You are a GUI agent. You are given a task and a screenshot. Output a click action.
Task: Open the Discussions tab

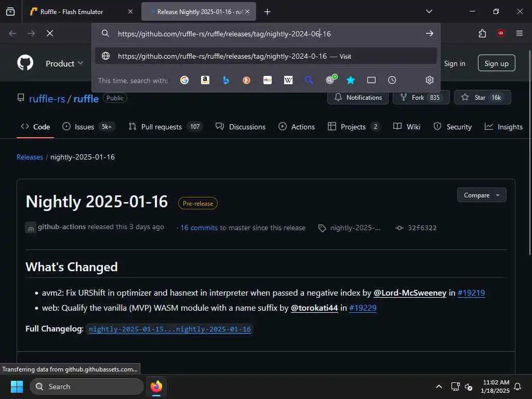[241, 127]
